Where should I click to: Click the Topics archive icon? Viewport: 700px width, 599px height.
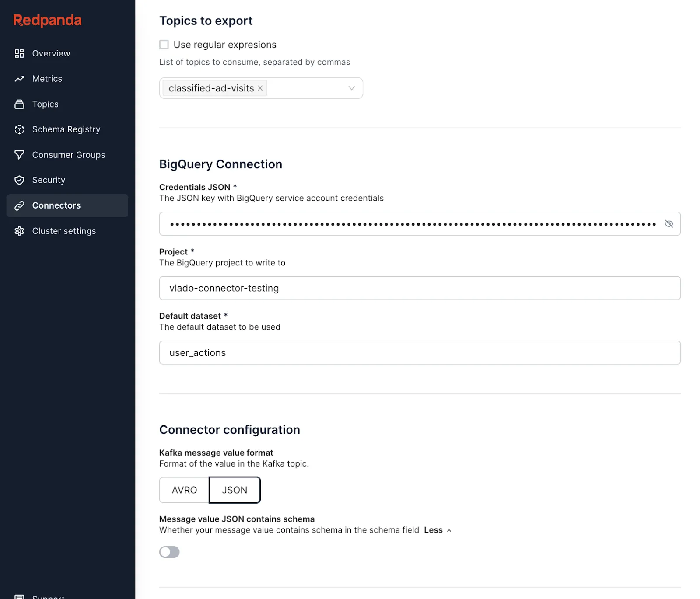[x=19, y=104]
